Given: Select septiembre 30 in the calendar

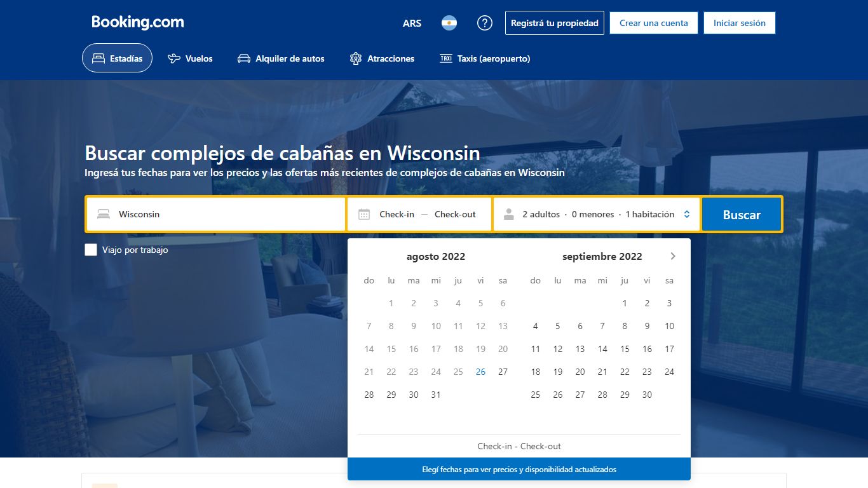Looking at the screenshot, I should coord(647,395).
